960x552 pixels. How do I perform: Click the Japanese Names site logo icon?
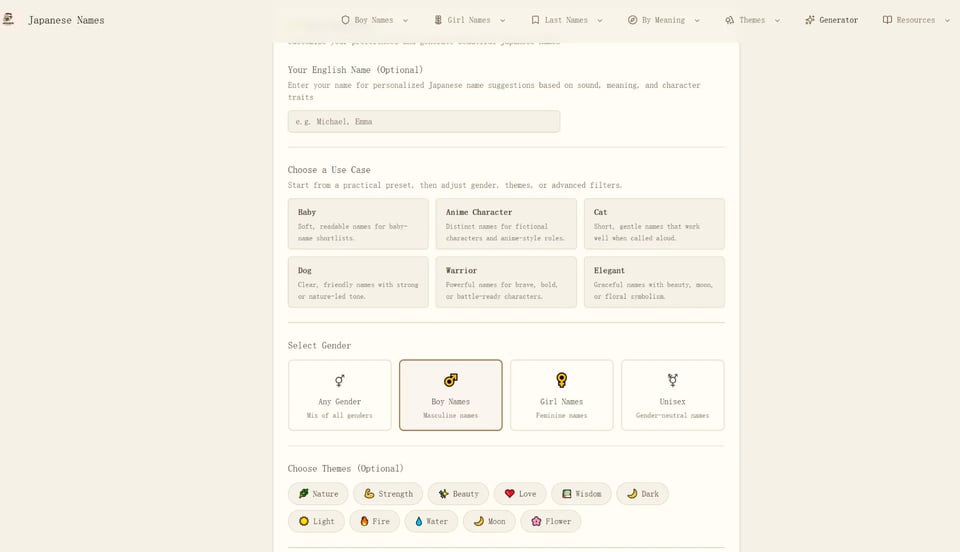(8, 19)
